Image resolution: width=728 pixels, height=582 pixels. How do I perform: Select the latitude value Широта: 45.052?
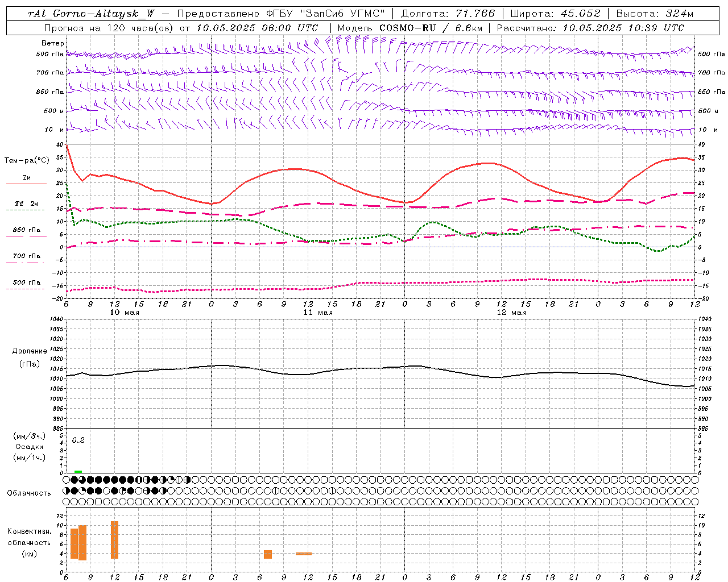pos(556,14)
